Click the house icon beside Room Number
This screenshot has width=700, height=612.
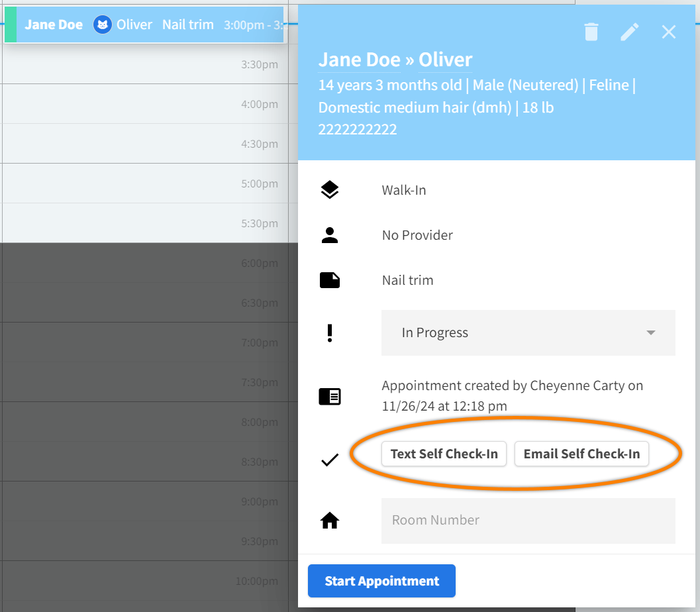point(330,521)
